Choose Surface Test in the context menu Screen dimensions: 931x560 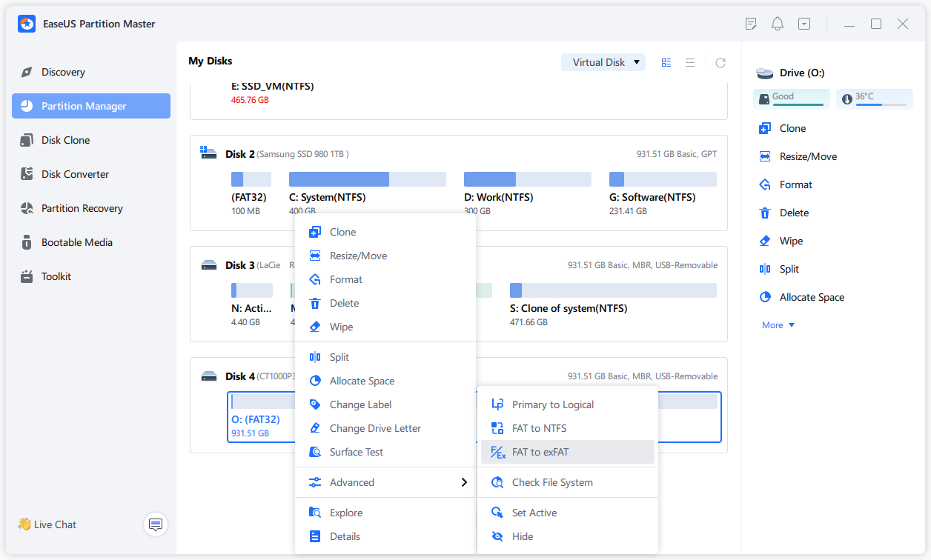coord(385,452)
